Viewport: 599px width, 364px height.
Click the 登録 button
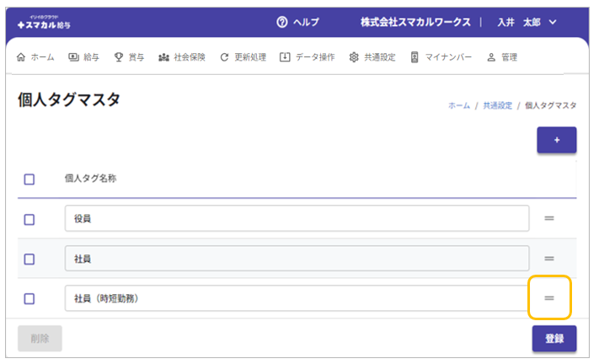pos(554,339)
